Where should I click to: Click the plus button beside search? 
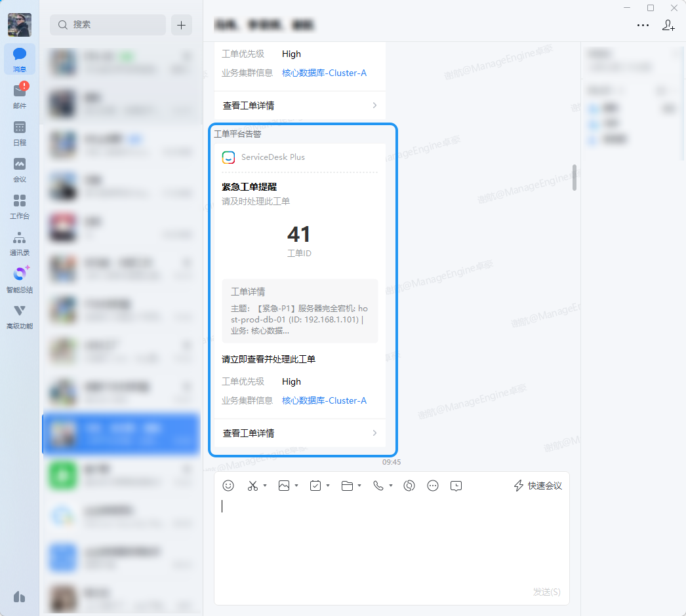[182, 25]
